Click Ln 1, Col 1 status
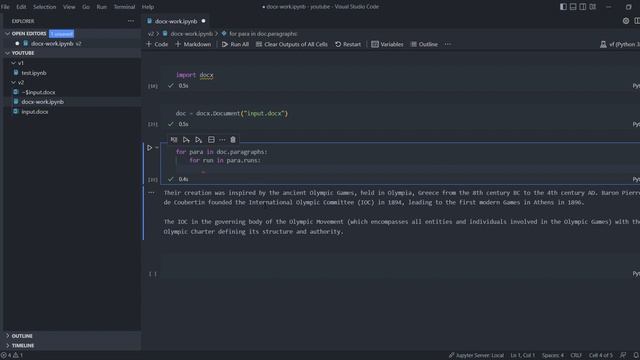640x360 pixels. coord(522,355)
